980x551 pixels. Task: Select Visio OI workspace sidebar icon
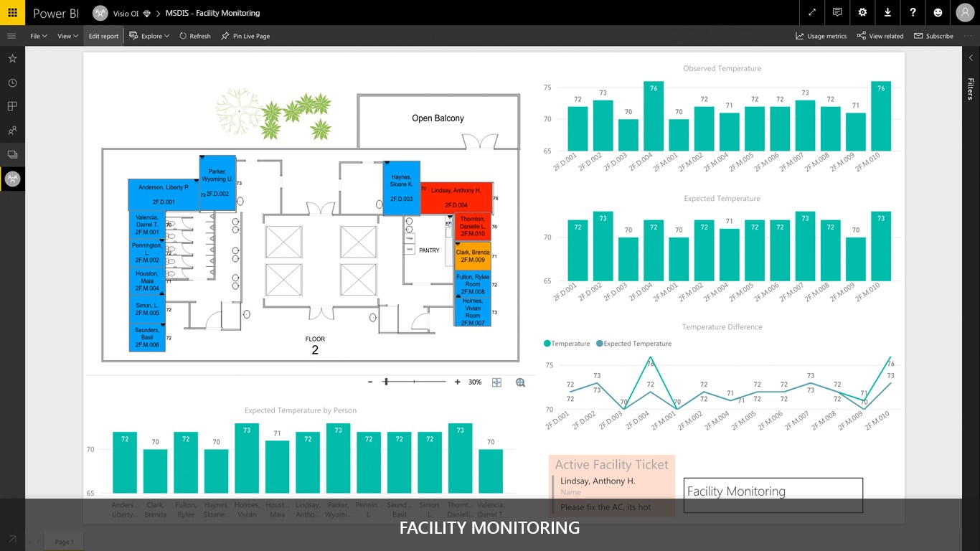tap(12, 179)
